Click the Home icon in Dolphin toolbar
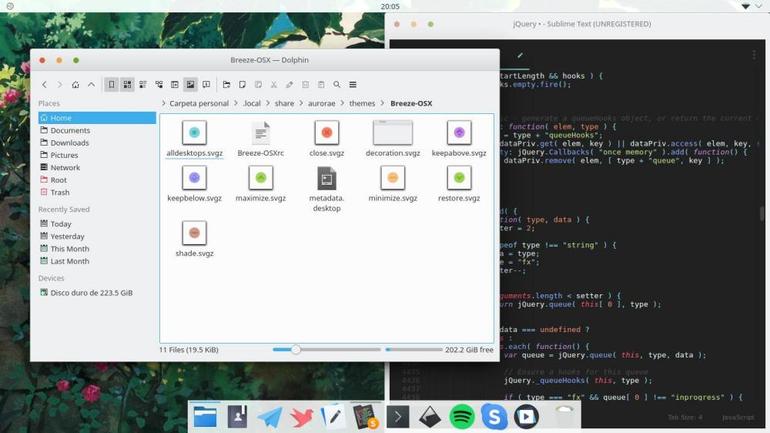Image resolution: width=770 pixels, height=433 pixels. point(75,84)
